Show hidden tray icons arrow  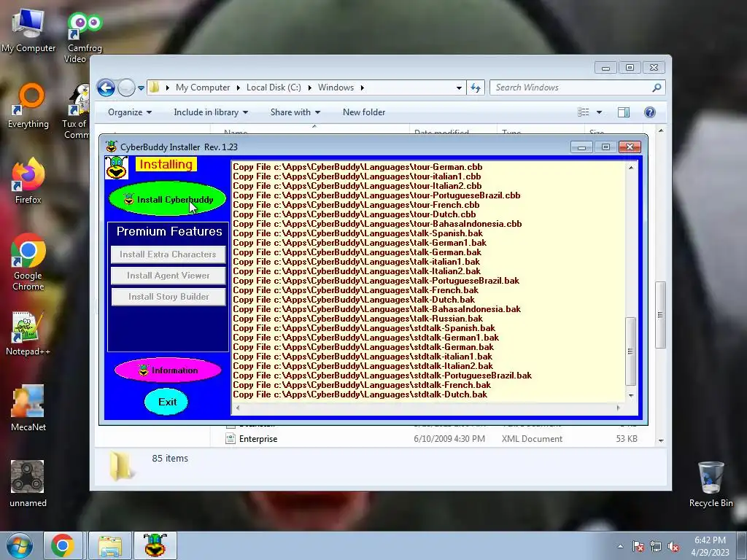pos(620,547)
